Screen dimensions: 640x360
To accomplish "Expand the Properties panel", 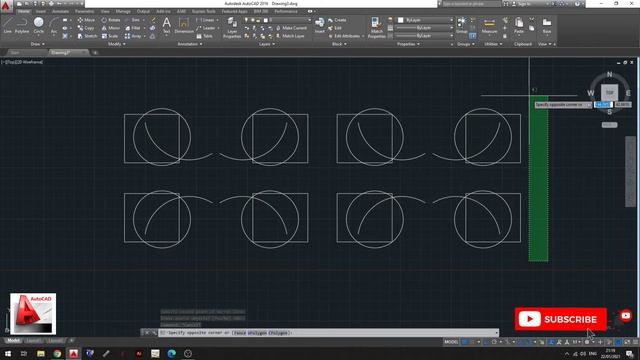I will [408, 44].
